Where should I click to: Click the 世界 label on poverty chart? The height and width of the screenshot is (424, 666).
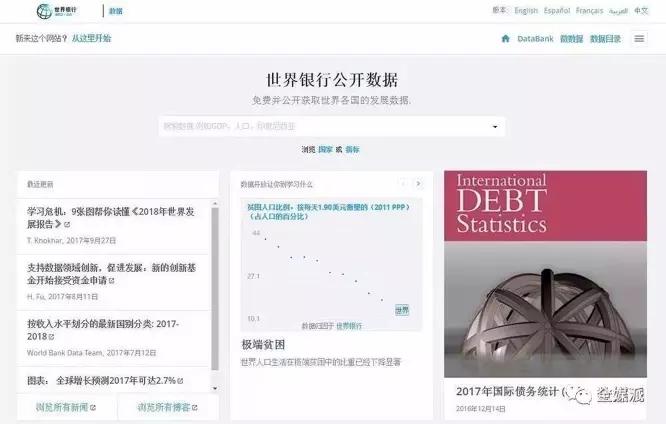(x=402, y=310)
